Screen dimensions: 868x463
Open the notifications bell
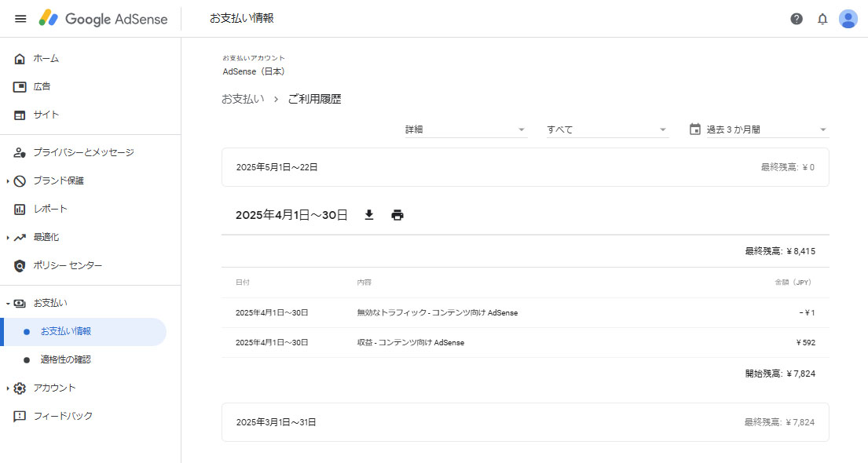tap(822, 19)
